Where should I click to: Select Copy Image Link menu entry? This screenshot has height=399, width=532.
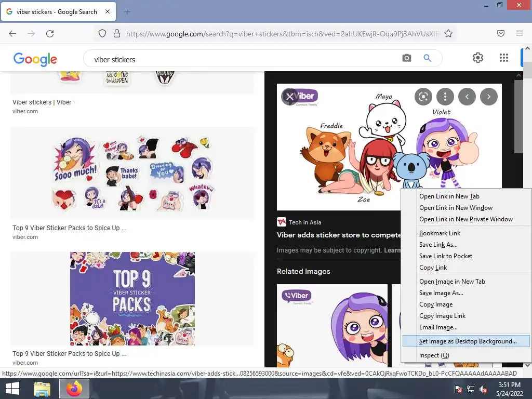(442, 316)
